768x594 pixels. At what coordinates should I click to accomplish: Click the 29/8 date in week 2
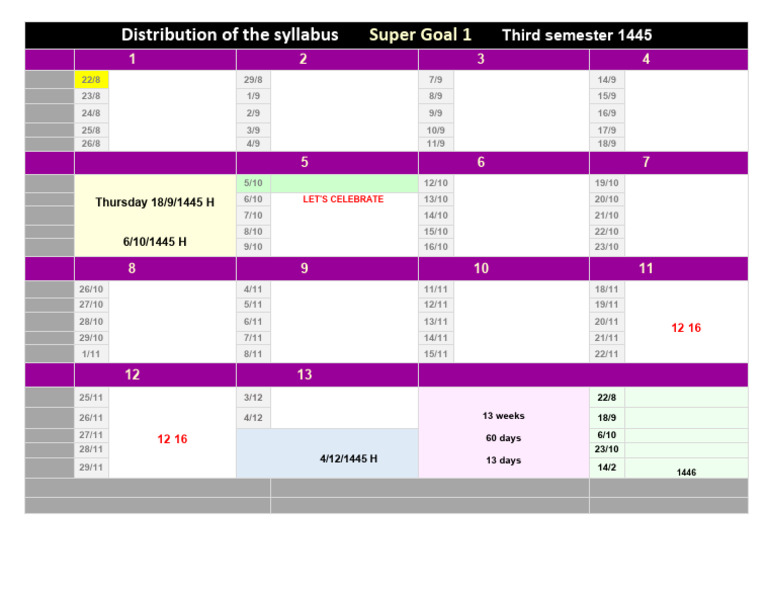[x=253, y=79]
